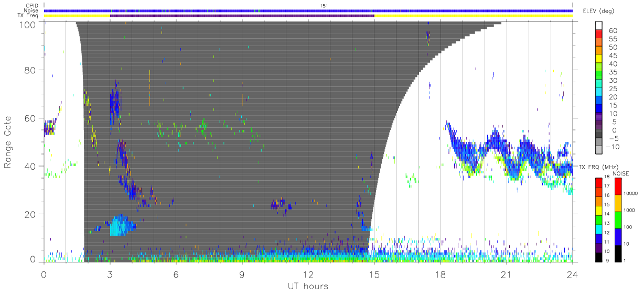Screen dimensions: 644x297
Task: Select the TX FRQ (MHz) legend title
Action: tap(599, 167)
